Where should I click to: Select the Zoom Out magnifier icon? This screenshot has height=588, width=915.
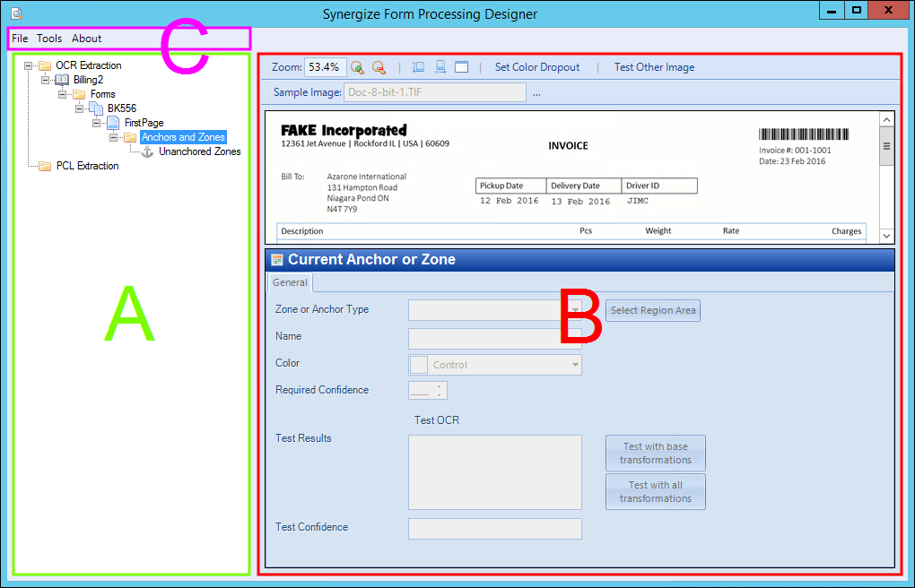(x=379, y=67)
